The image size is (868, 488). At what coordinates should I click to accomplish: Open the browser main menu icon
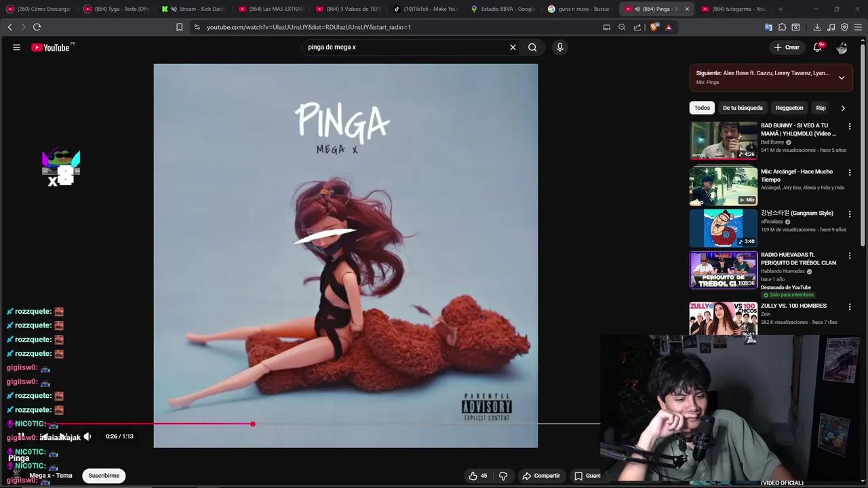(858, 27)
